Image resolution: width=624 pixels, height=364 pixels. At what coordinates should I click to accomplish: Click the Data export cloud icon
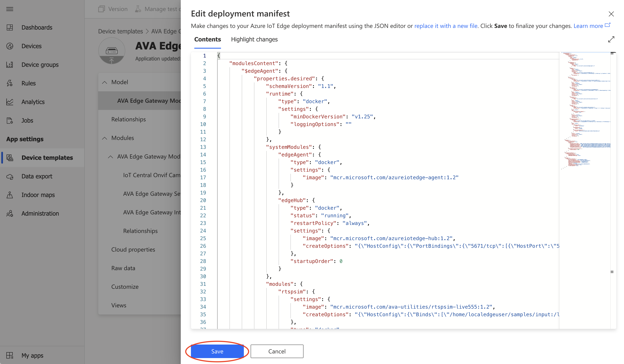tap(10, 176)
